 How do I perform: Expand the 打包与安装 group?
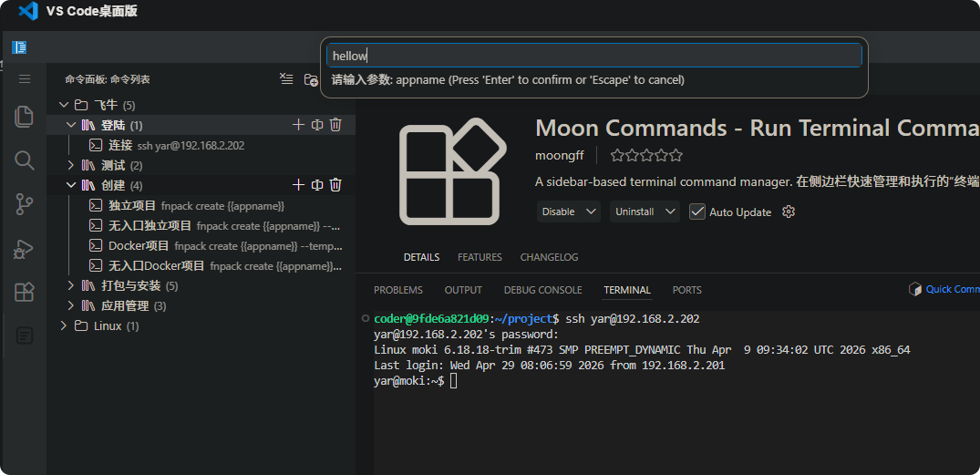[x=70, y=285]
